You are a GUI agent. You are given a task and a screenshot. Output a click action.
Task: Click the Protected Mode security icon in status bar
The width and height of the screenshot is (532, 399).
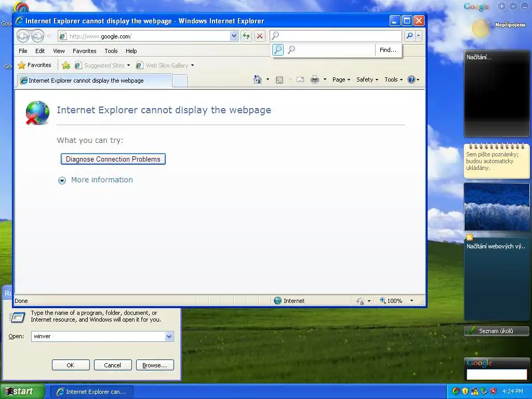click(x=360, y=301)
